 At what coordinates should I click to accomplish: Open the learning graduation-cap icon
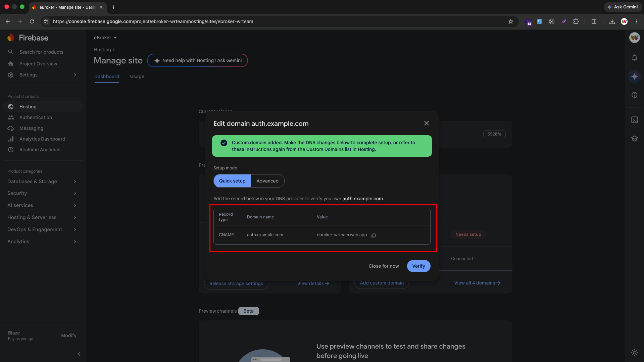pyautogui.click(x=634, y=139)
